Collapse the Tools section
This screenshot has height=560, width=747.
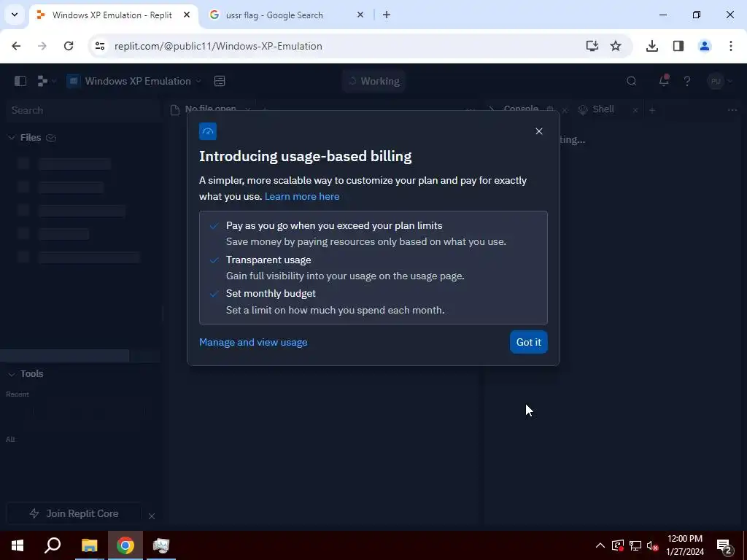tap(11, 374)
